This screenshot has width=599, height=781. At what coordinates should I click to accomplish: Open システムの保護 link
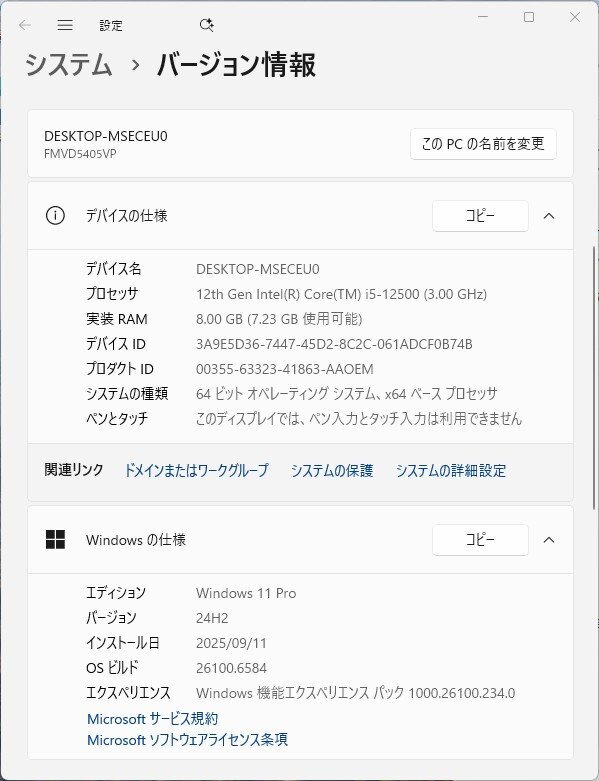point(332,470)
